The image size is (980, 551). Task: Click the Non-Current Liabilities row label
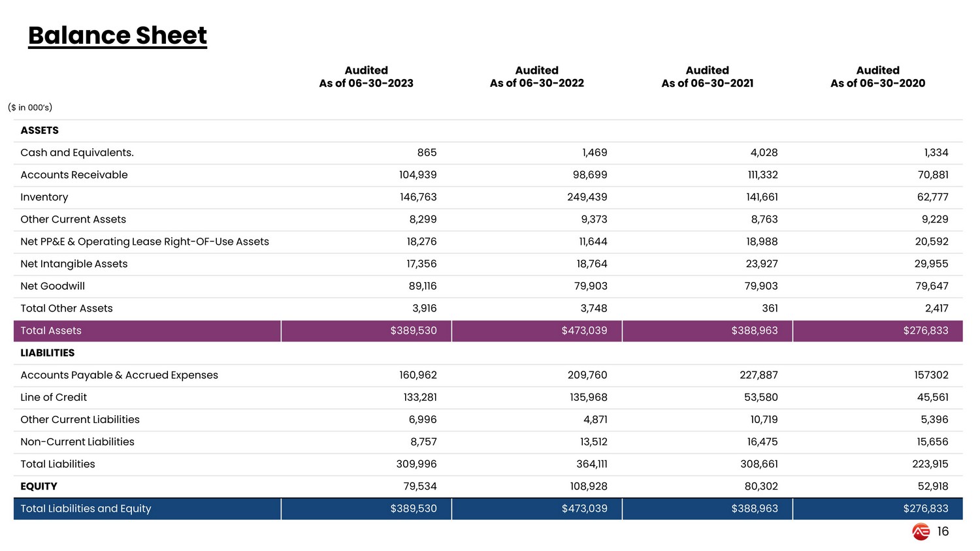click(x=77, y=442)
